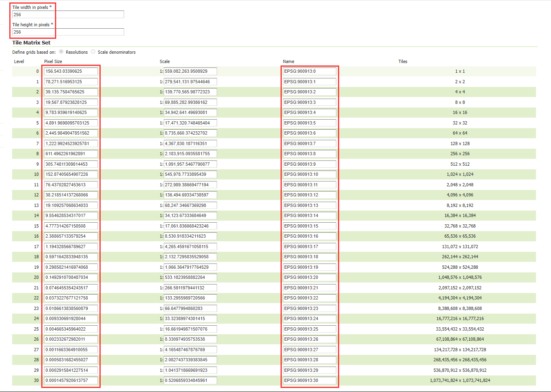
Task: Edit the pixel size for level 30
Action: [71, 380]
